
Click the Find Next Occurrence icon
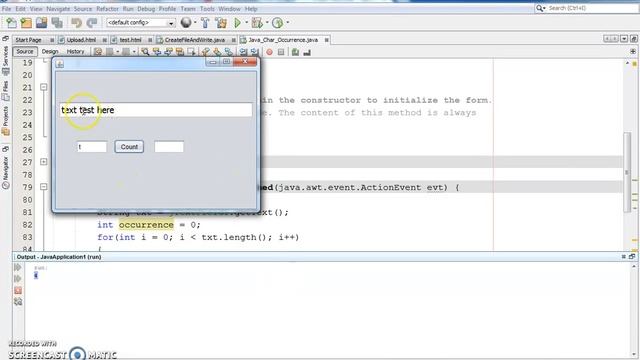[168, 52]
